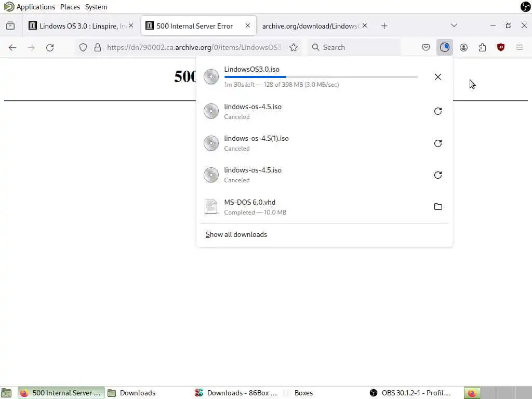
Task: Open folder containing MS-DOS 6.0.vhd
Action: click(x=437, y=207)
